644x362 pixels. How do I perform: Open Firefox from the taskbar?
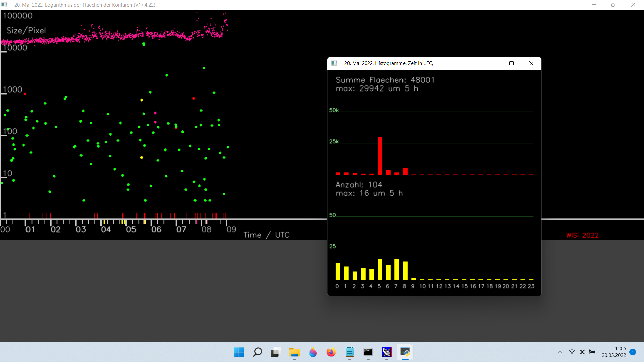click(331, 352)
